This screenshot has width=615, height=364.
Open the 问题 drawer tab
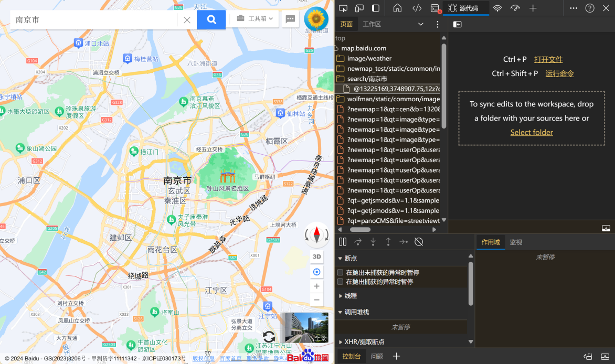(x=377, y=356)
